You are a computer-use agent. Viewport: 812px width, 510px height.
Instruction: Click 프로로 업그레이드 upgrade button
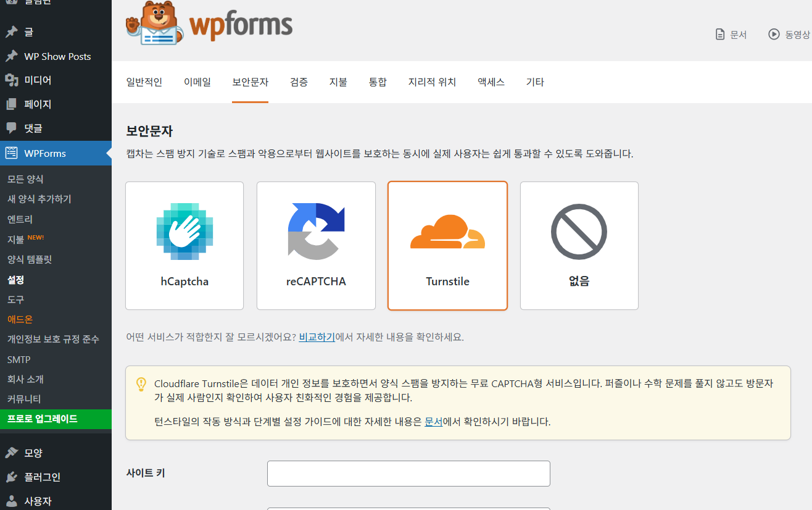coord(56,419)
